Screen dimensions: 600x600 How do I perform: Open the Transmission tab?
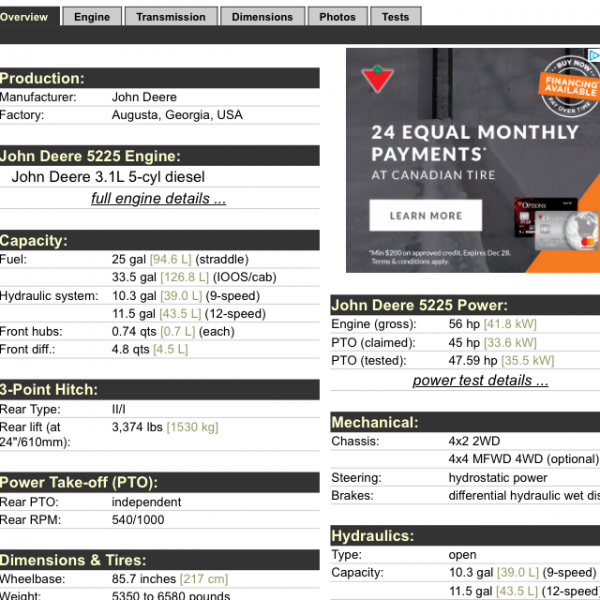pyautogui.click(x=171, y=16)
